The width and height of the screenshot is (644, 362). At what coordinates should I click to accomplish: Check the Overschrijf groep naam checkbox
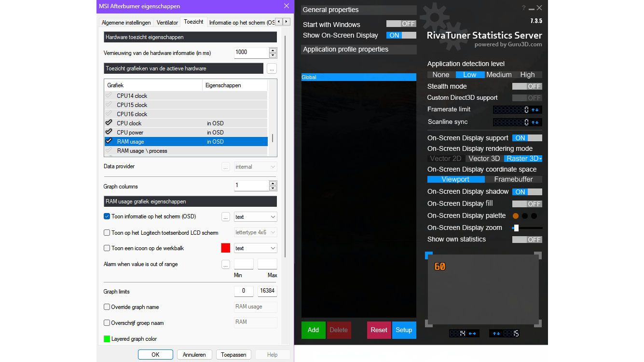(x=107, y=323)
